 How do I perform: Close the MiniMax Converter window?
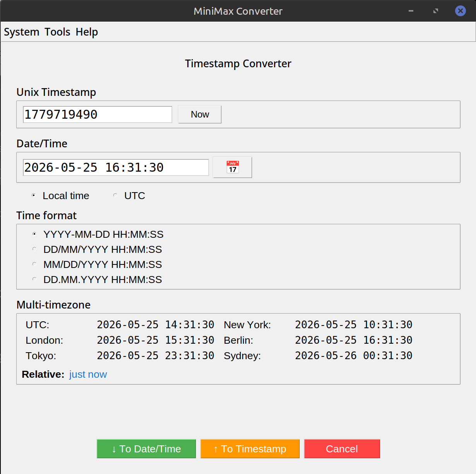point(461,11)
